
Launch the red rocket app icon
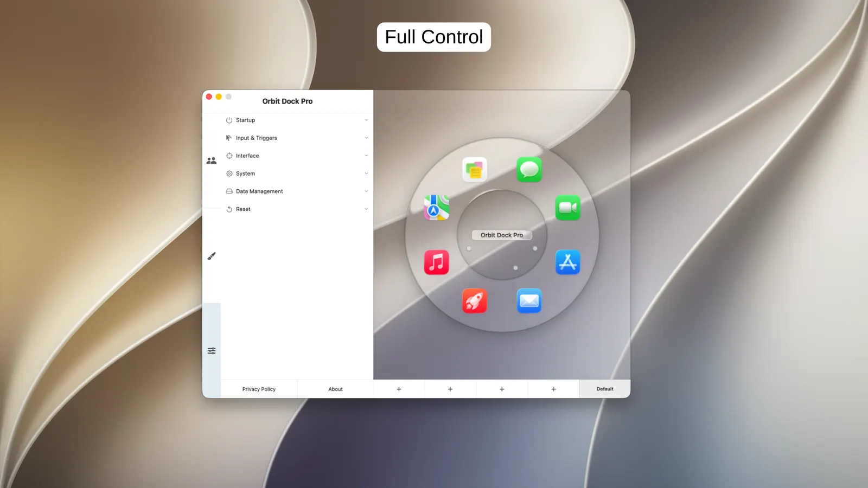[x=474, y=301]
